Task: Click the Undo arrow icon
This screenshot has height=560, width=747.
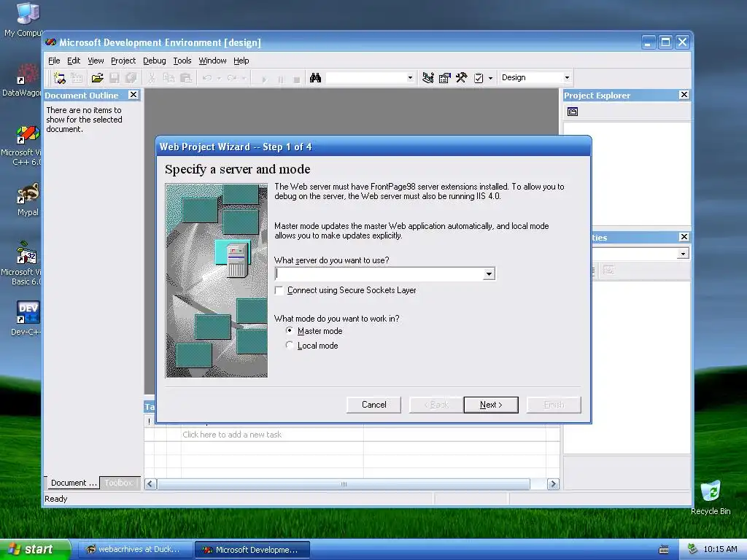Action: 206,78
